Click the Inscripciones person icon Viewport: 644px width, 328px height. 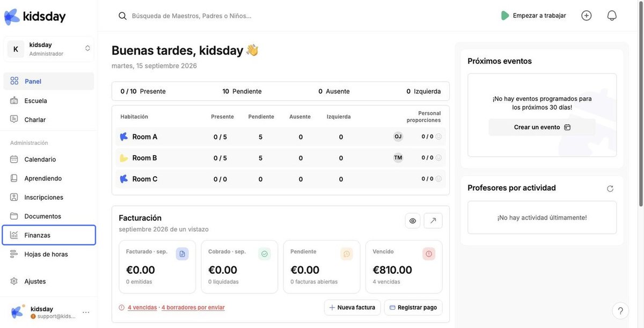14,197
